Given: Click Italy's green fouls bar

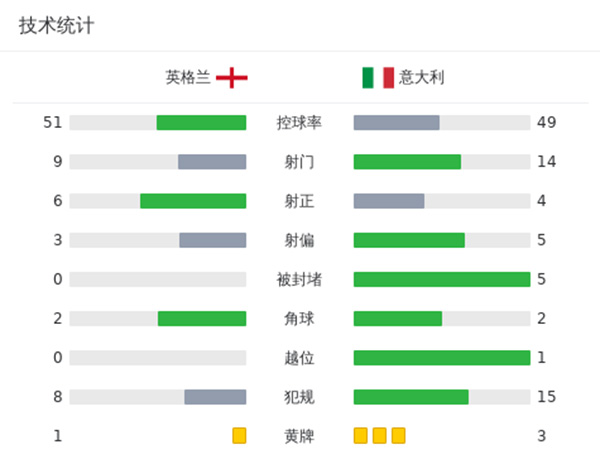Looking at the screenshot, I should coord(411,397).
